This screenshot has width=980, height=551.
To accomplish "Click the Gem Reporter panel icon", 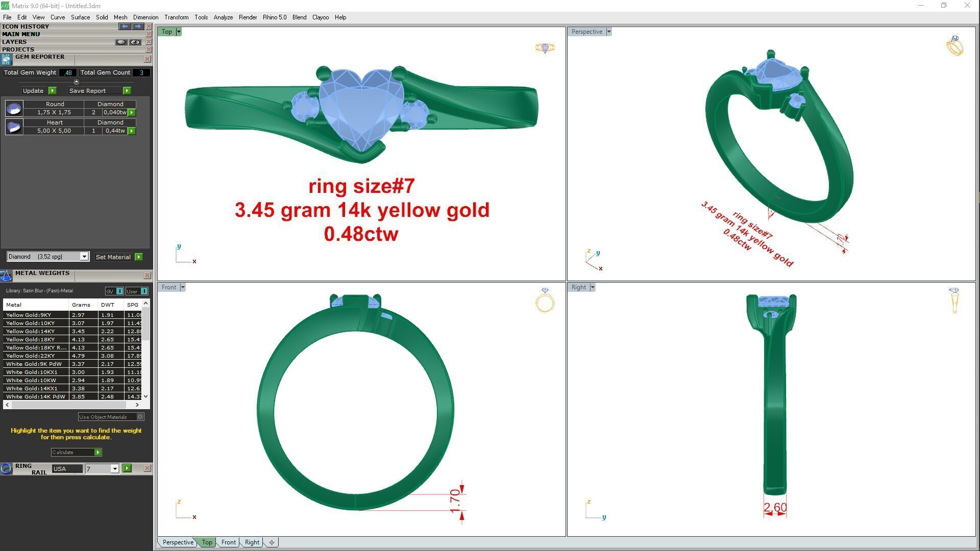I will 6,60.
